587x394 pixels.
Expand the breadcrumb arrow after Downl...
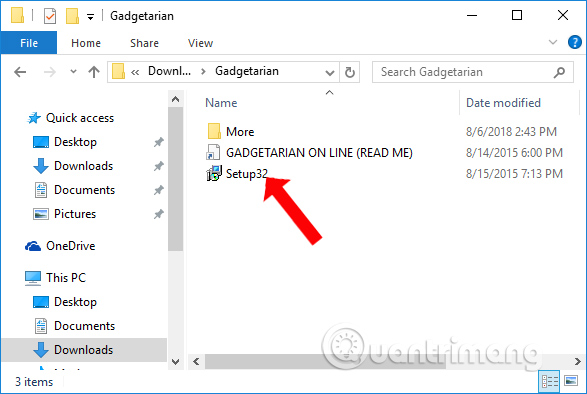[203, 71]
